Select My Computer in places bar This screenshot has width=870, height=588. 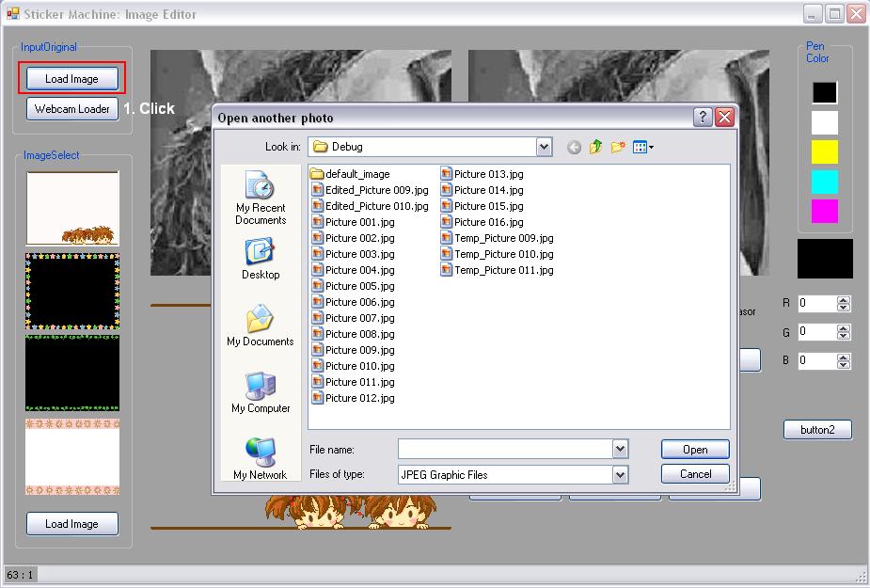(x=261, y=392)
